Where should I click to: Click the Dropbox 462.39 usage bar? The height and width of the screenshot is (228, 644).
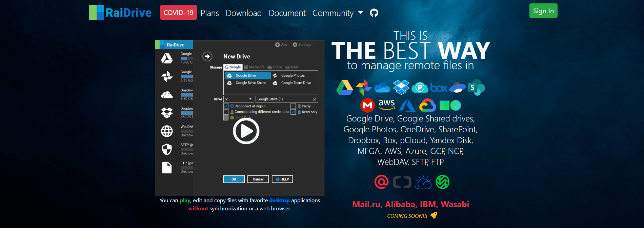[187, 113]
